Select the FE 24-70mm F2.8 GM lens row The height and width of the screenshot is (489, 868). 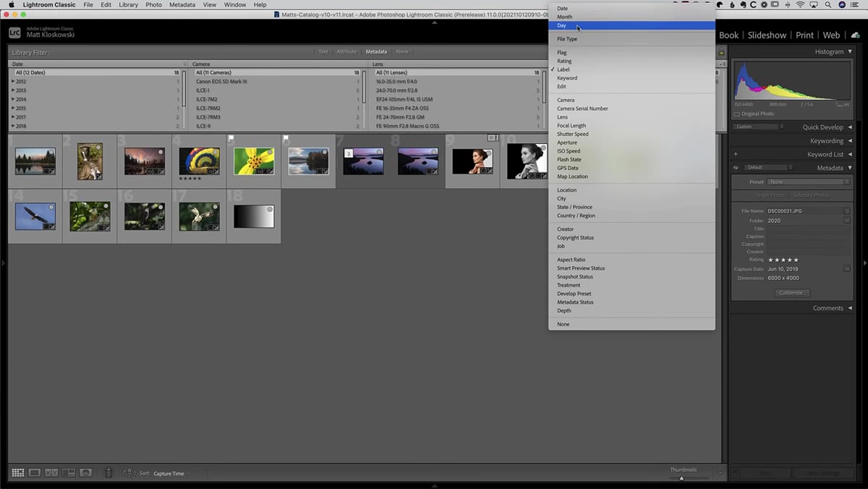click(457, 117)
